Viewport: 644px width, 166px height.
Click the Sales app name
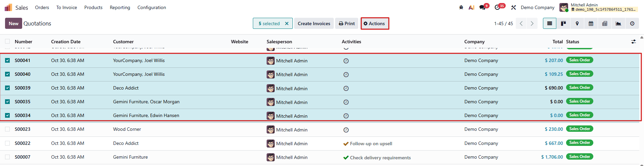point(21,7)
